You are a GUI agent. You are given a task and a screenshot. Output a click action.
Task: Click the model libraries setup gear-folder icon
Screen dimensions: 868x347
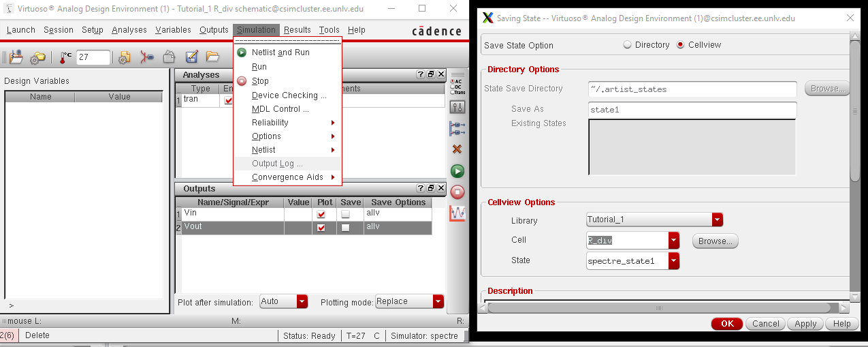pos(37,57)
